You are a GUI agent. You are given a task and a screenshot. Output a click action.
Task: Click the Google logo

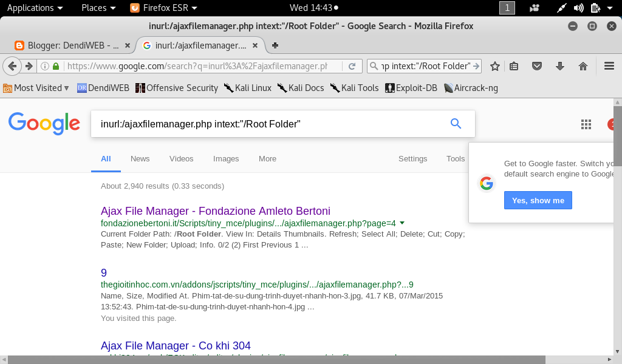(44, 124)
